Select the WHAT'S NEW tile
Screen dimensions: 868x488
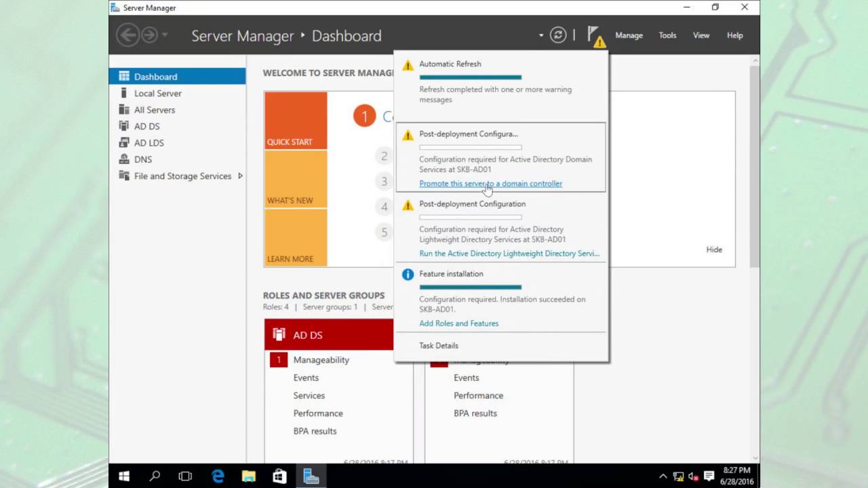coord(296,179)
